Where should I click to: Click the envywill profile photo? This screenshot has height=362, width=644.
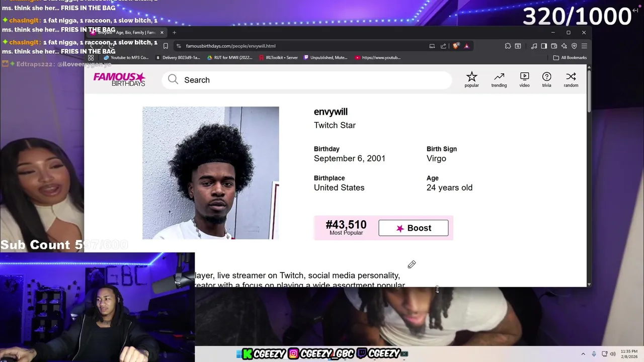coord(210,172)
